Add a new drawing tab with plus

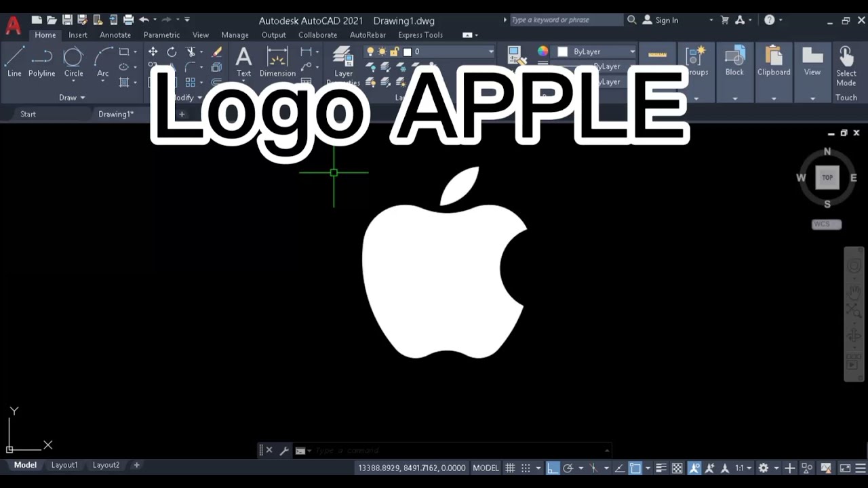[x=182, y=114]
